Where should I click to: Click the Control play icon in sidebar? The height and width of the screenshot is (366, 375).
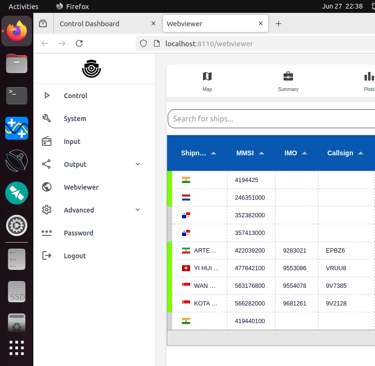(x=47, y=95)
